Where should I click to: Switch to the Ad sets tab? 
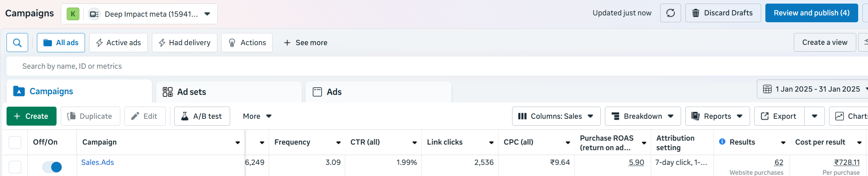(228, 92)
